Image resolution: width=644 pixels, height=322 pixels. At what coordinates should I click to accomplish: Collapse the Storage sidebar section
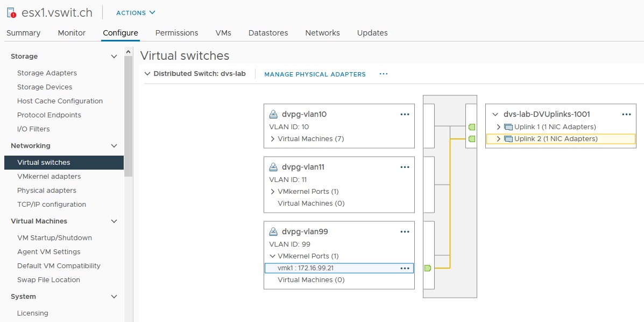click(114, 57)
